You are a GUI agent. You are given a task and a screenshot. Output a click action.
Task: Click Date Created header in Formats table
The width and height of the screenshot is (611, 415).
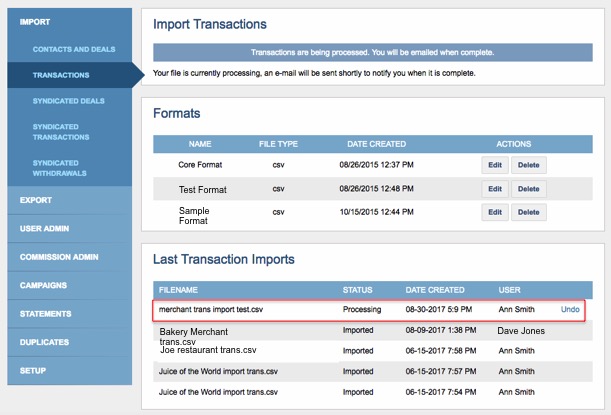pos(376,144)
